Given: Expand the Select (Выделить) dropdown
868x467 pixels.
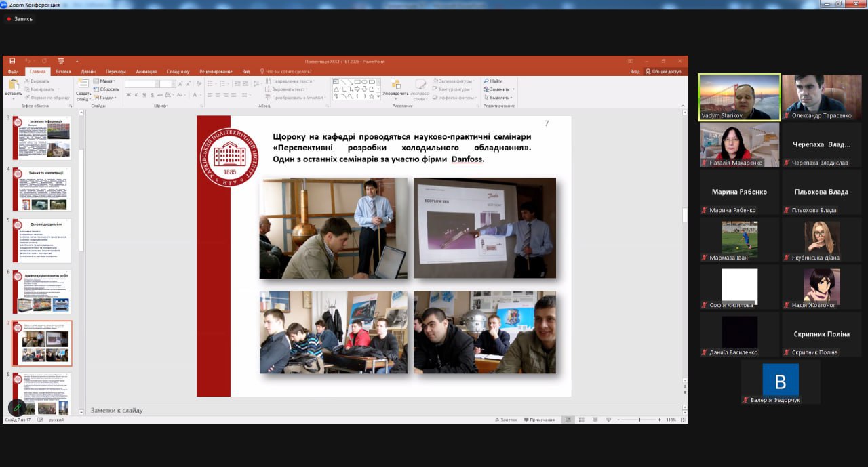Looking at the screenshot, I should click(500, 97).
